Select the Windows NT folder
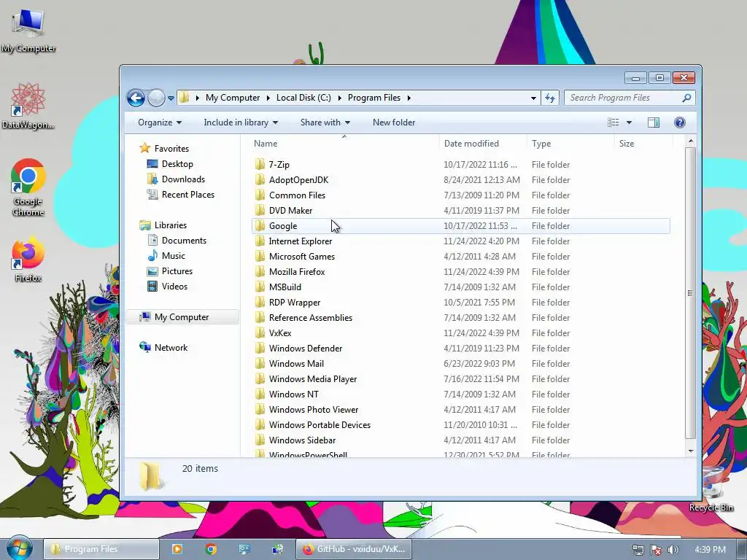 (293, 394)
